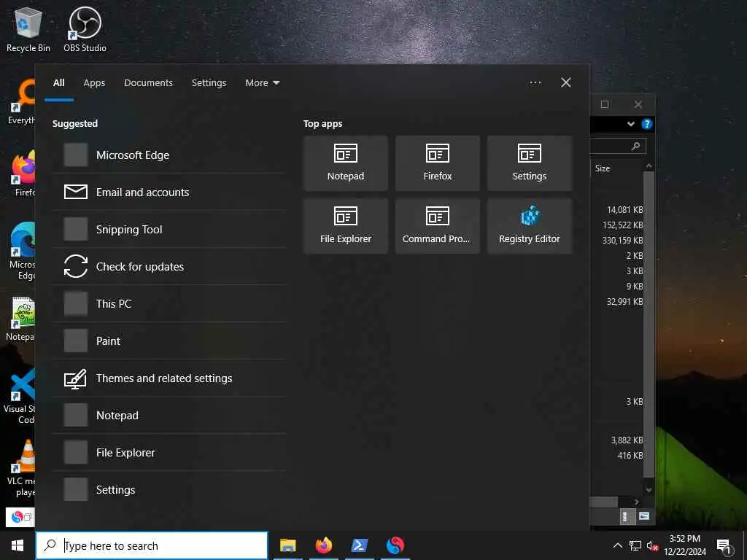Viewport: 747px width, 560px height.
Task: Open the search options ellipsis menu
Action: pyautogui.click(x=535, y=83)
